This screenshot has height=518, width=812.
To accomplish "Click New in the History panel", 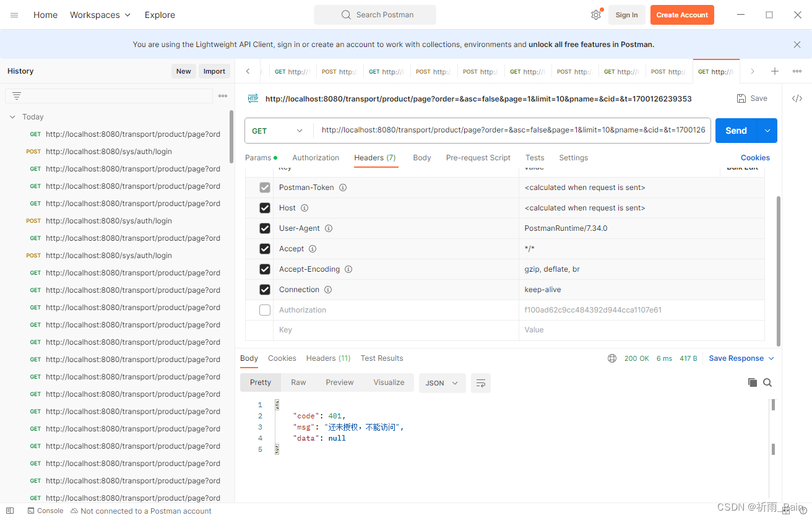I will click(x=184, y=71).
